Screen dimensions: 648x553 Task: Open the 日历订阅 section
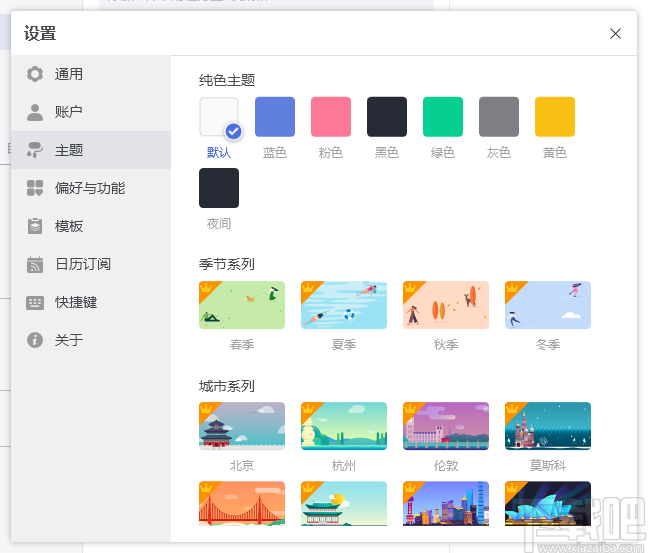91,264
